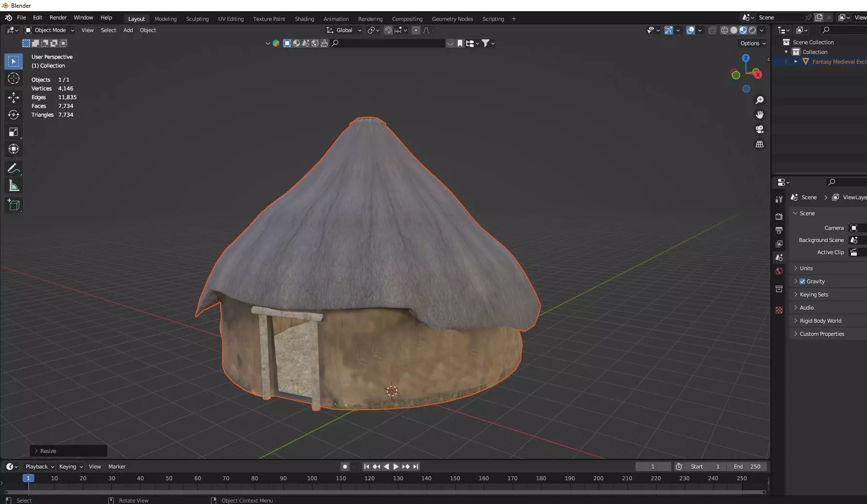This screenshot has height=504, width=867.
Task: Click the Blender logo menu icon
Action: pyautogui.click(x=8, y=17)
